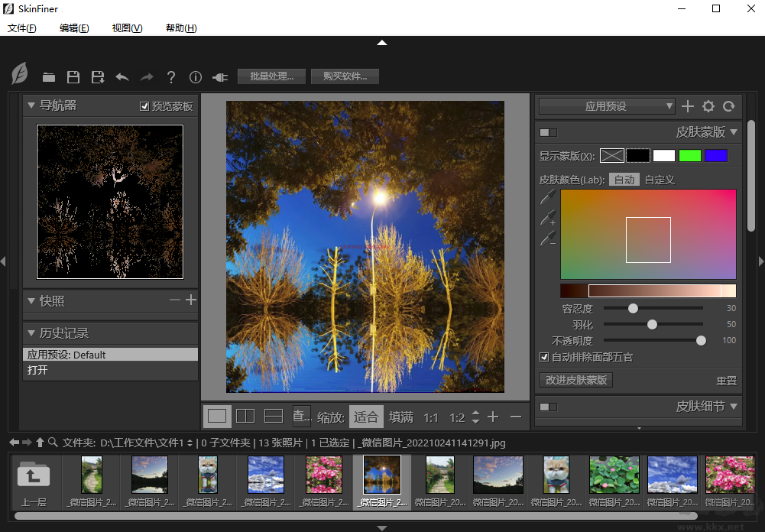Uncheck 自动排除面部五官 checkbox
The width and height of the screenshot is (765, 532).
[x=544, y=357]
